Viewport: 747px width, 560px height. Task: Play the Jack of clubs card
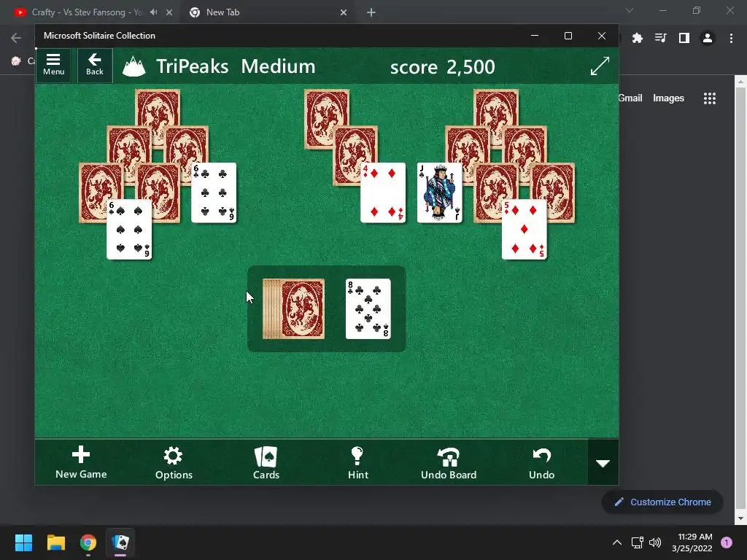point(440,192)
